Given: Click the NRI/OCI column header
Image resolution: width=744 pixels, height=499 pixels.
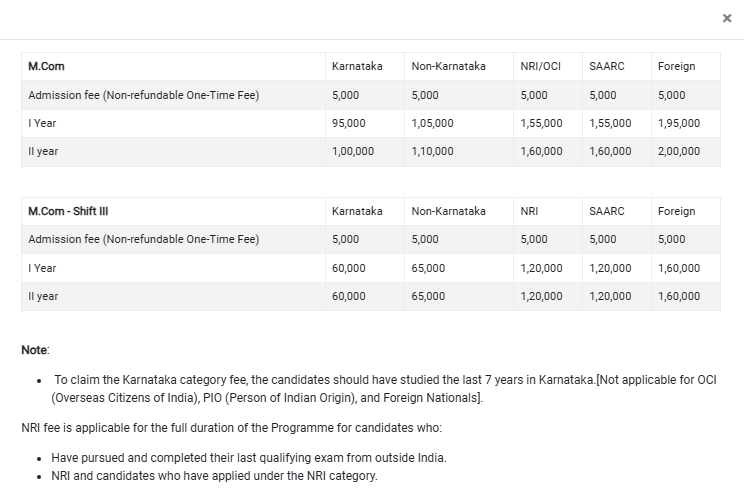Looking at the screenshot, I should click(x=541, y=66).
